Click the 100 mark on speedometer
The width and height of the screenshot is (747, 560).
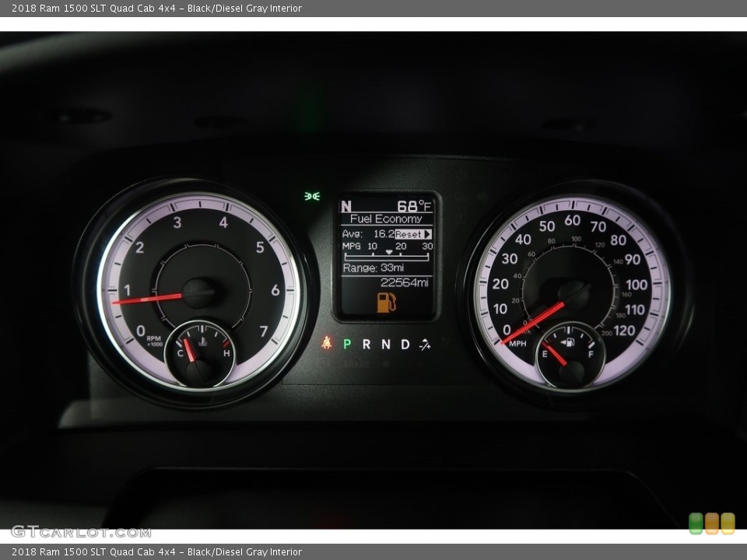click(637, 285)
